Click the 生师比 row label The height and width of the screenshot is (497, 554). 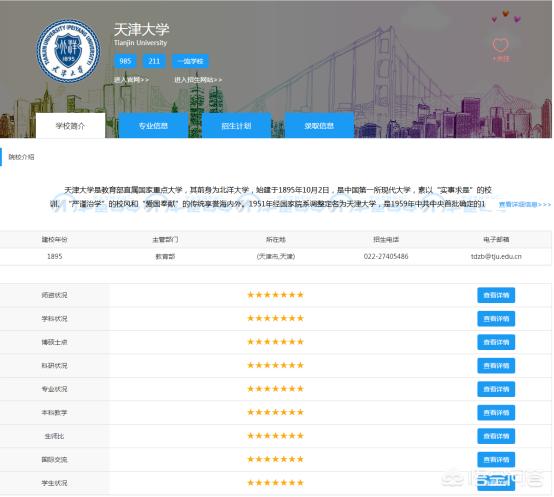[54, 436]
